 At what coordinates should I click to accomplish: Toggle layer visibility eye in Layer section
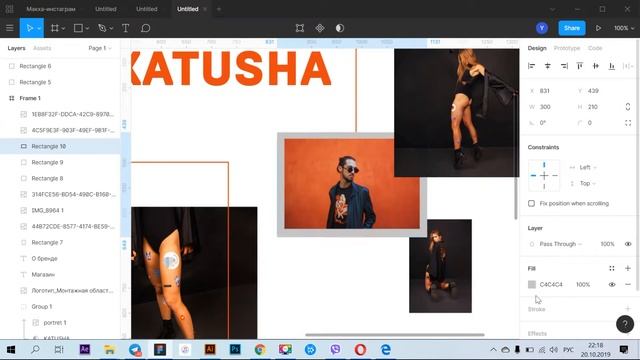point(628,244)
